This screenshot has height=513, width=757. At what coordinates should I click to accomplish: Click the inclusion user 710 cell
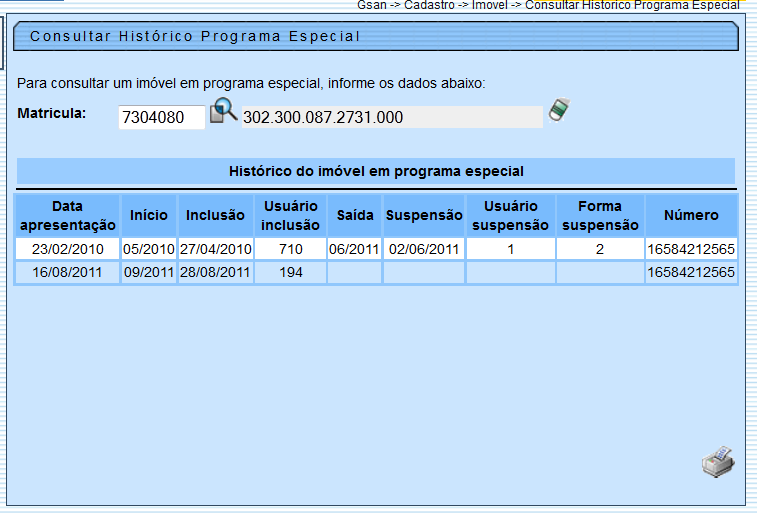click(x=290, y=249)
